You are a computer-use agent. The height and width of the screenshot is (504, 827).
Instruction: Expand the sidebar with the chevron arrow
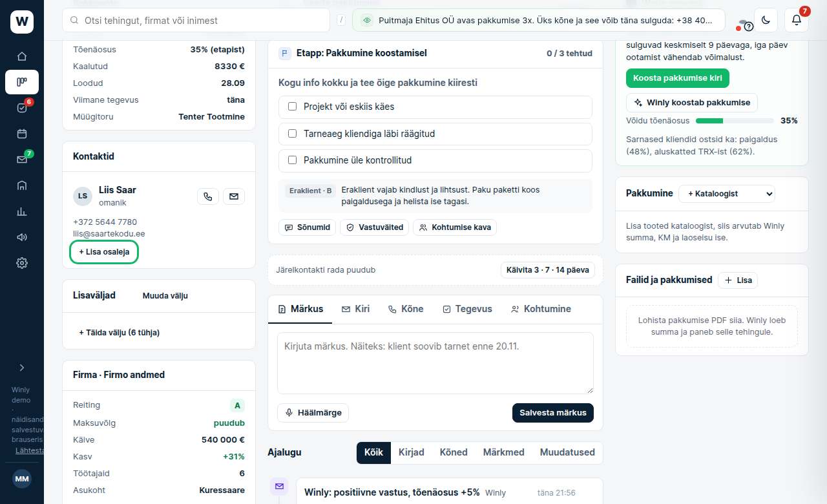point(22,368)
